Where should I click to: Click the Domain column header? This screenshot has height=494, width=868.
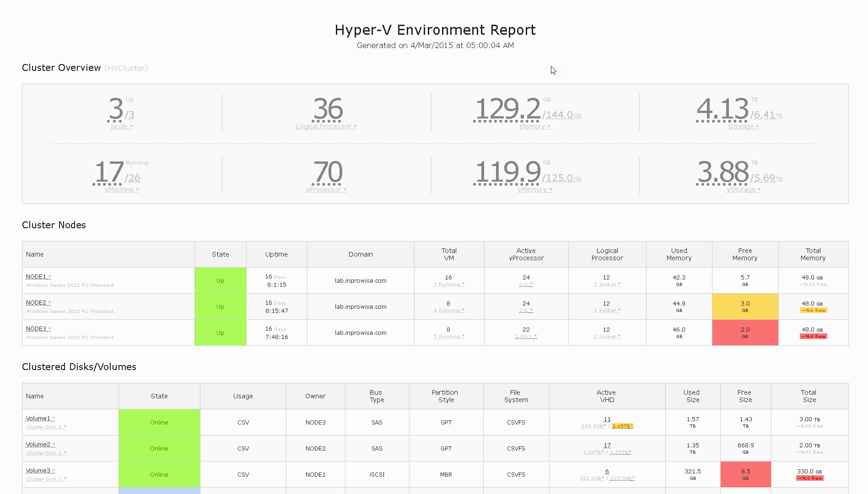(361, 254)
